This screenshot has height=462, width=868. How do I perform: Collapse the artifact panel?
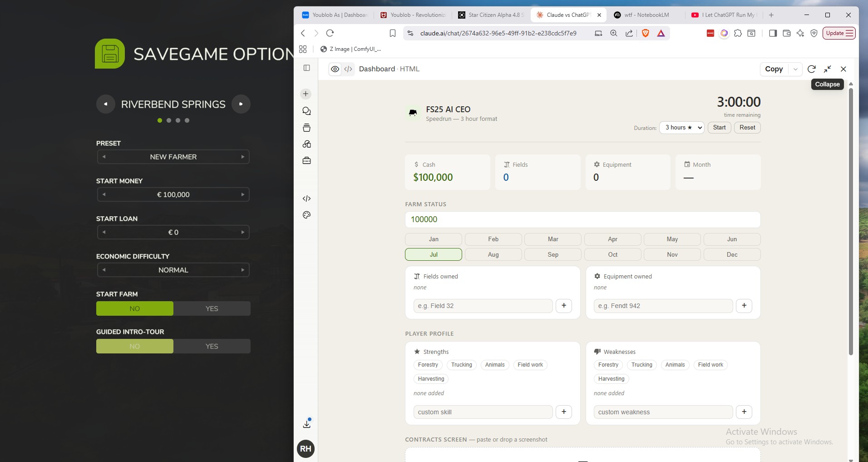(828, 69)
